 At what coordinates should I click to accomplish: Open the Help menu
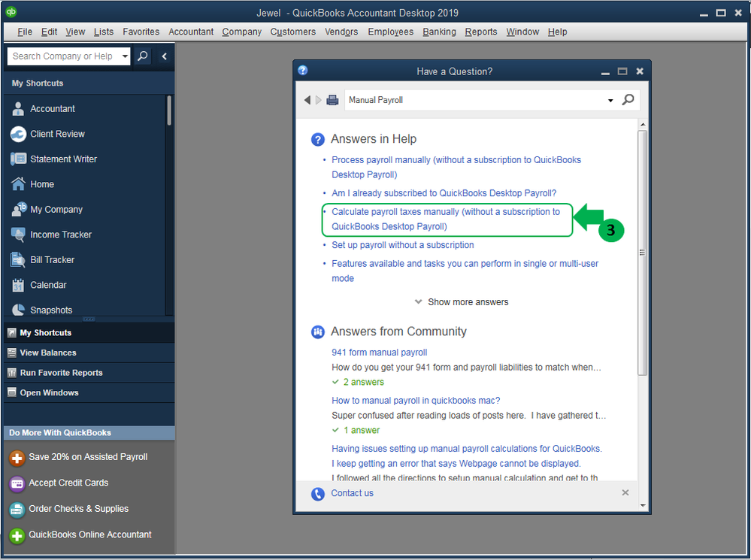(558, 32)
